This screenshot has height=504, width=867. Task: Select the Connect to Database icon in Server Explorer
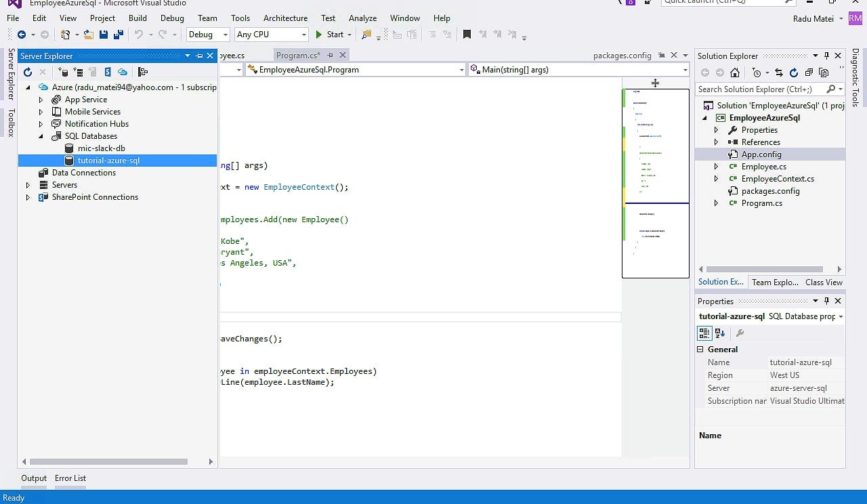coord(64,72)
